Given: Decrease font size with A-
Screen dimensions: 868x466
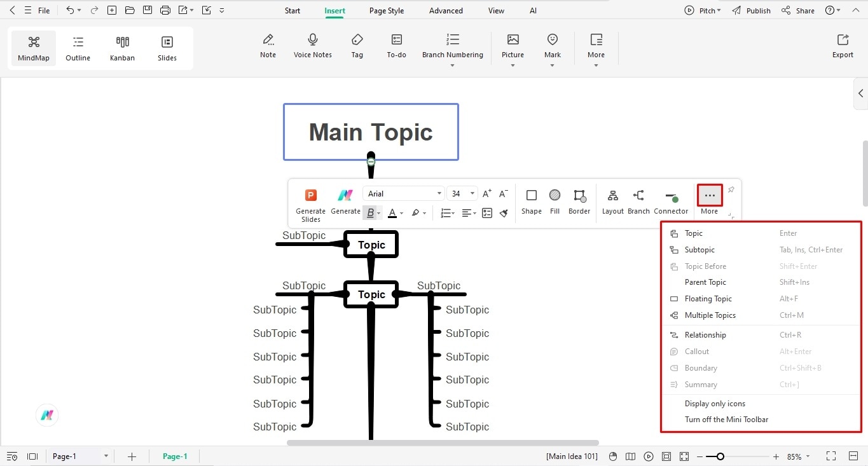Looking at the screenshot, I should (504, 193).
